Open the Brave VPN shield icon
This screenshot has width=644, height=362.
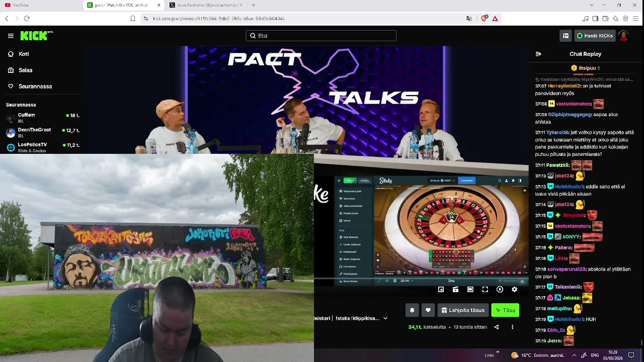(625, 19)
